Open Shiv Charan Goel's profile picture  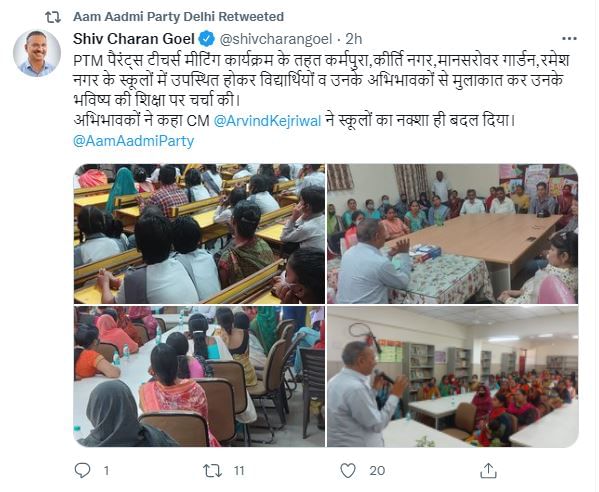click(37, 53)
